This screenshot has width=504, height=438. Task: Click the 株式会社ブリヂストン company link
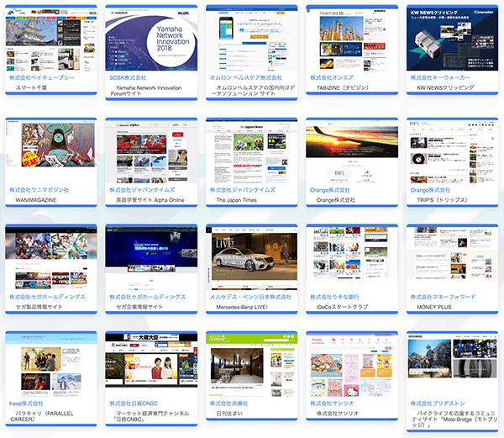tap(438, 404)
